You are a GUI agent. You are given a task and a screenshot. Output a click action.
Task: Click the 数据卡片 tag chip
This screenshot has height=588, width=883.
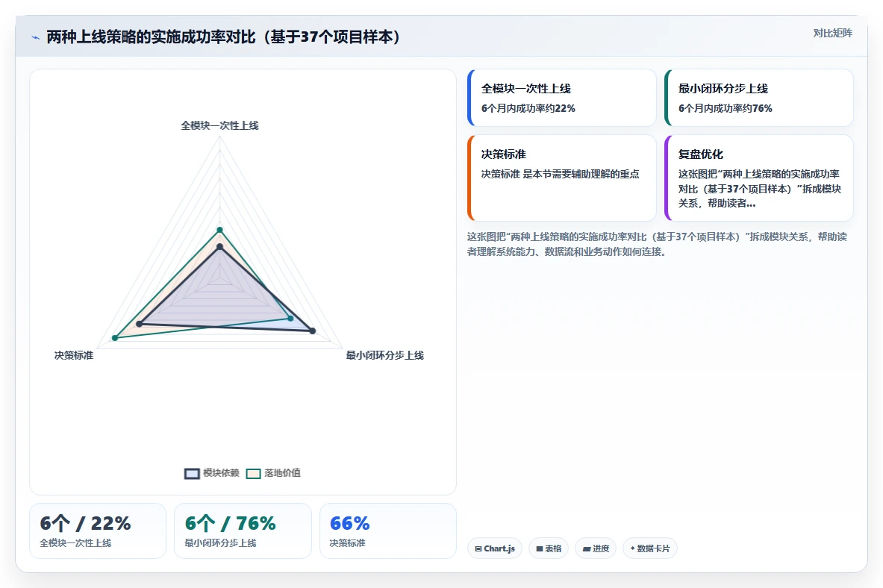650,548
